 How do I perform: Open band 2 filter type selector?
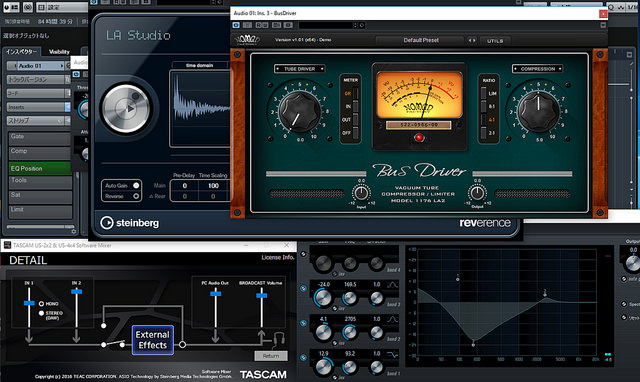392,319
